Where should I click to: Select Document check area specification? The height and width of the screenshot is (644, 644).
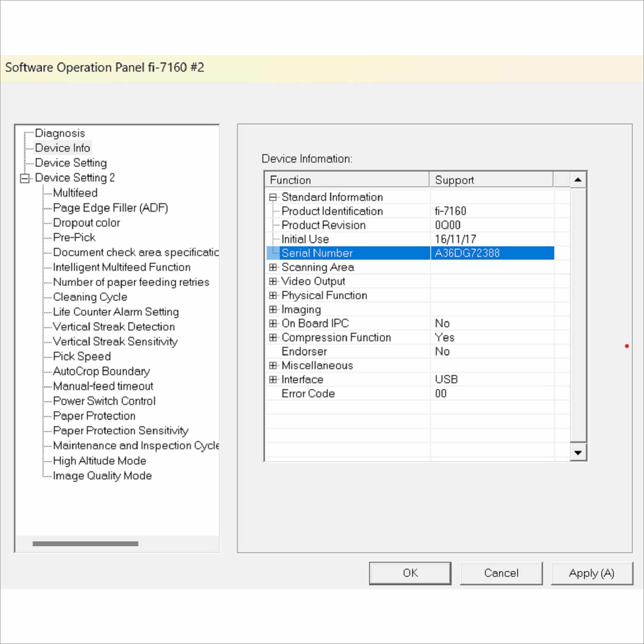[136, 252]
